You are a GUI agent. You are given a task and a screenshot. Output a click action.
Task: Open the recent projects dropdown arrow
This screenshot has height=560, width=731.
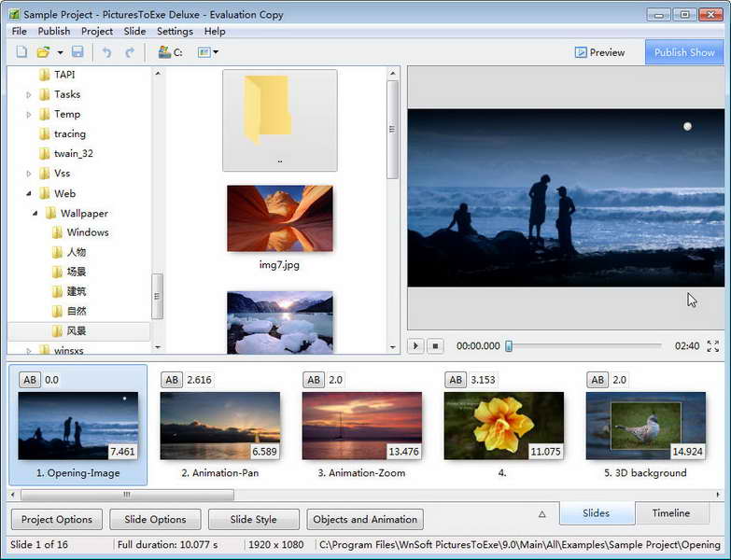click(x=60, y=52)
